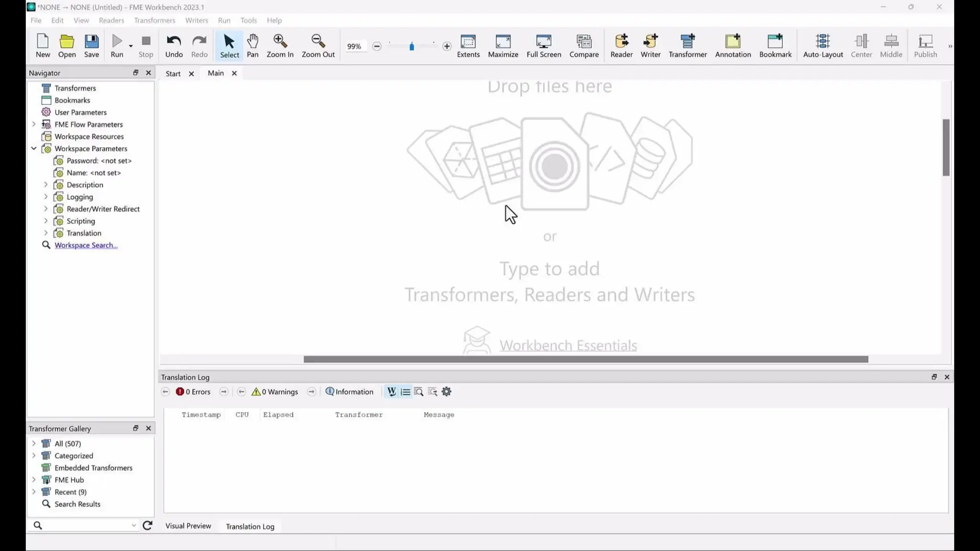The width and height of the screenshot is (980, 551).
Task: Open translation log settings gear
Action: tap(446, 392)
